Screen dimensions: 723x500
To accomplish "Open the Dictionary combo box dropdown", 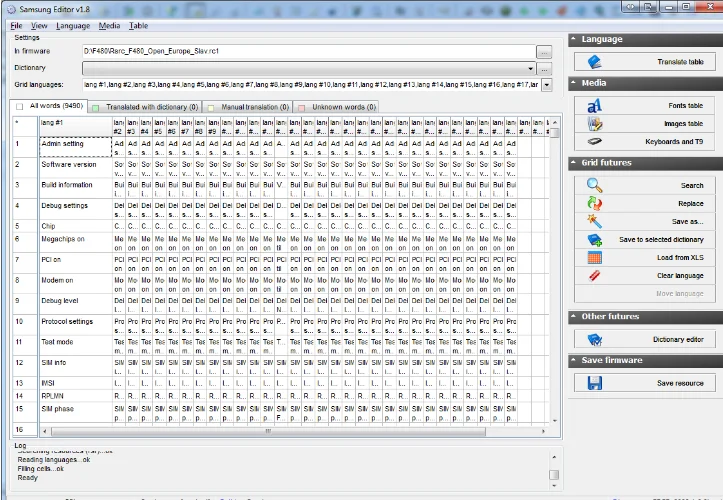I will coord(530,69).
